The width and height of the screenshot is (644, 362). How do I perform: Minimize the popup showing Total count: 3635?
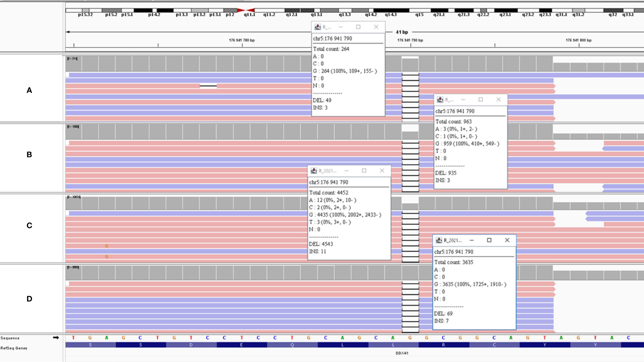click(x=472, y=240)
